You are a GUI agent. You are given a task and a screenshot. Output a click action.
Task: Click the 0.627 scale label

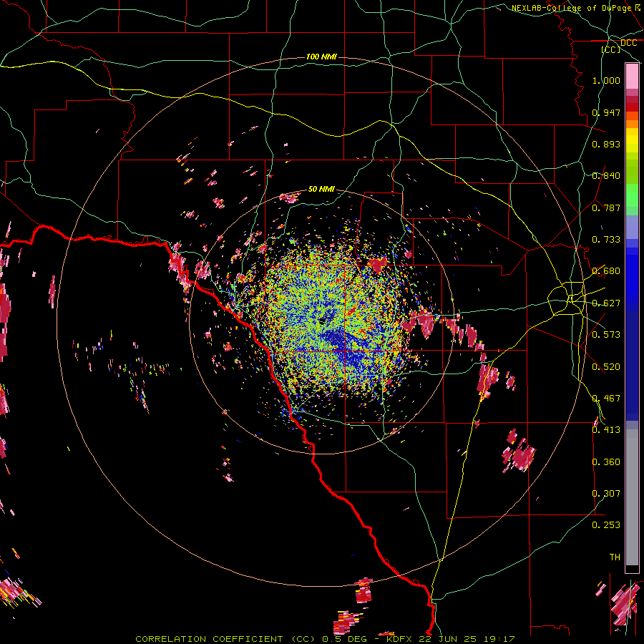pos(606,303)
